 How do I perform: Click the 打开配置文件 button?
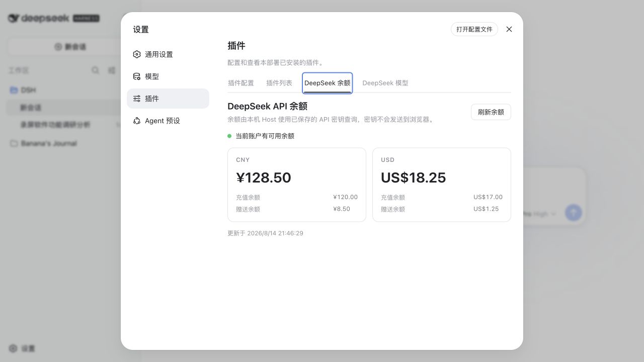coord(474,29)
